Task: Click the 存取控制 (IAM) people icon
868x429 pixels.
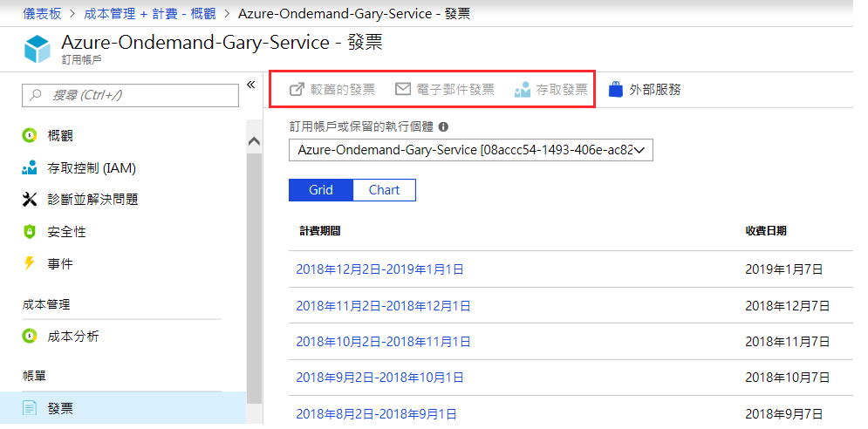Action: pyautogui.click(x=30, y=167)
